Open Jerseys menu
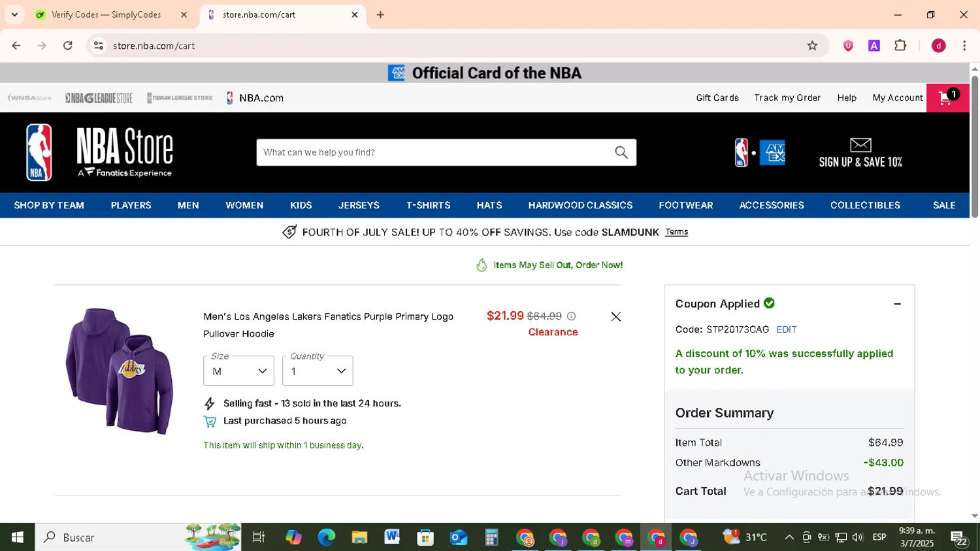Viewport: 980px width, 551px height. point(359,205)
